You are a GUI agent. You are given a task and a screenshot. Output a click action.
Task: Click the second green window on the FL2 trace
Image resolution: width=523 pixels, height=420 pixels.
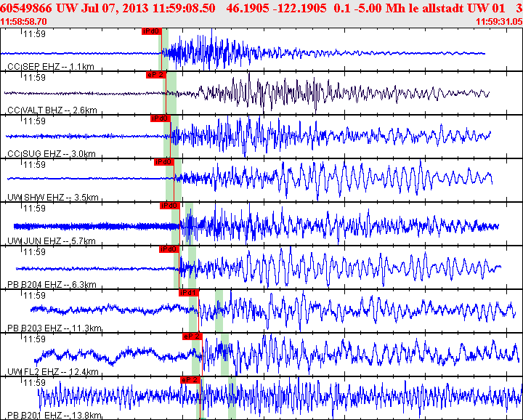click(x=224, y=355)
